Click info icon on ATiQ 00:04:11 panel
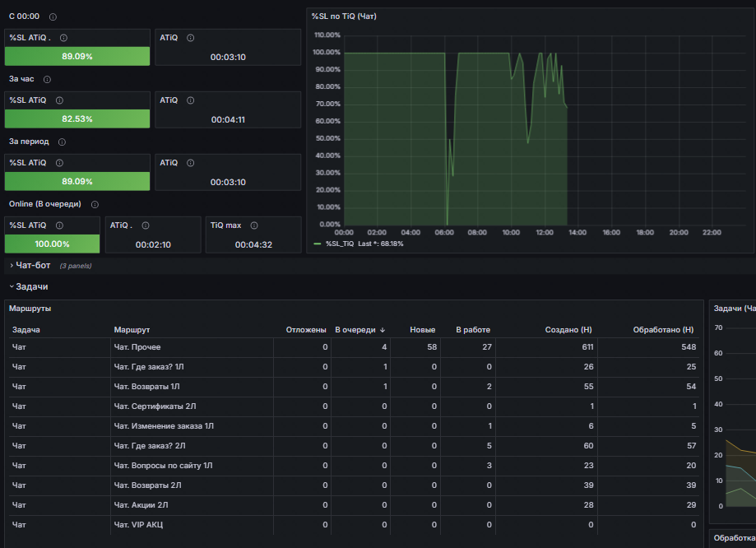 191,100
